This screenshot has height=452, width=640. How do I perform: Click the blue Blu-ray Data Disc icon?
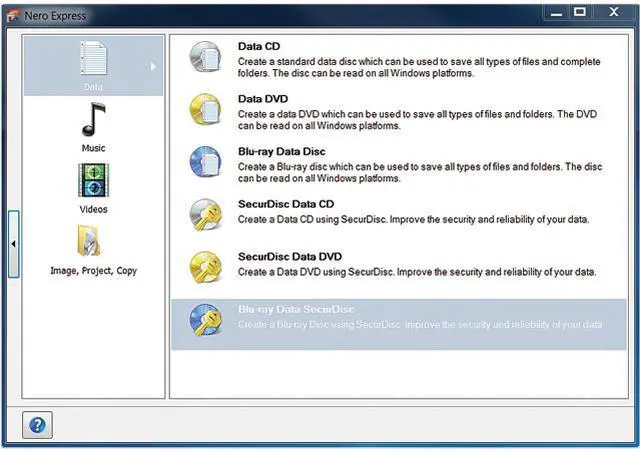(x=205, y=163)
